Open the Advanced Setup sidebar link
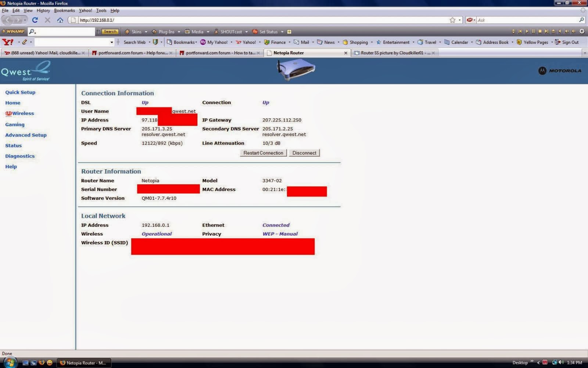Screen dimensions: 588x368 (x=26, y=135)
